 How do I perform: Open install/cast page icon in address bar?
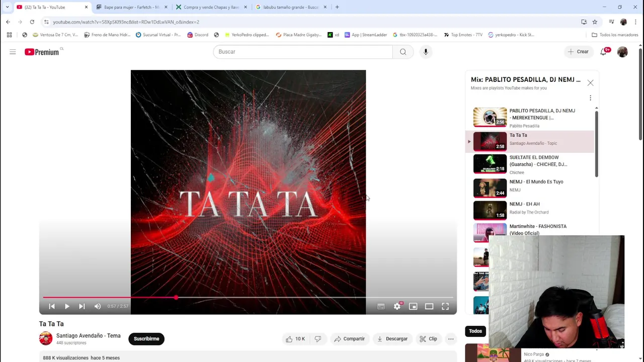584,22
